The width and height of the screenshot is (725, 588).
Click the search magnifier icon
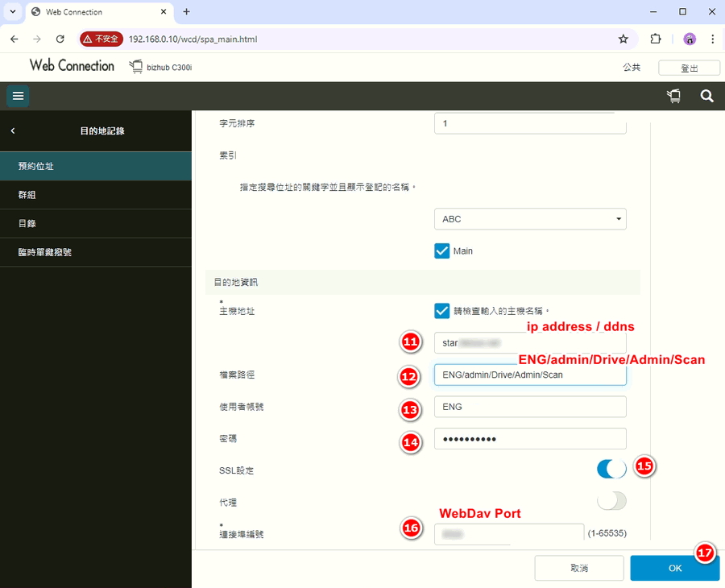click(706, 96)
